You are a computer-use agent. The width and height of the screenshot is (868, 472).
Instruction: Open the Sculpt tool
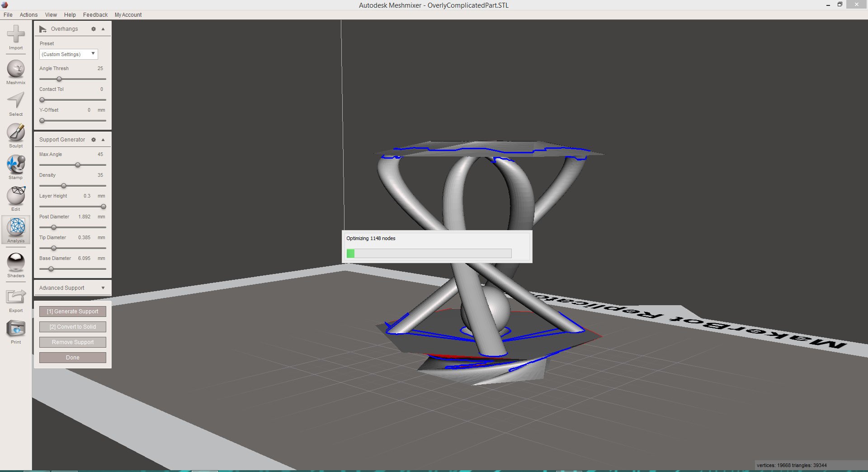click(16, 136)
